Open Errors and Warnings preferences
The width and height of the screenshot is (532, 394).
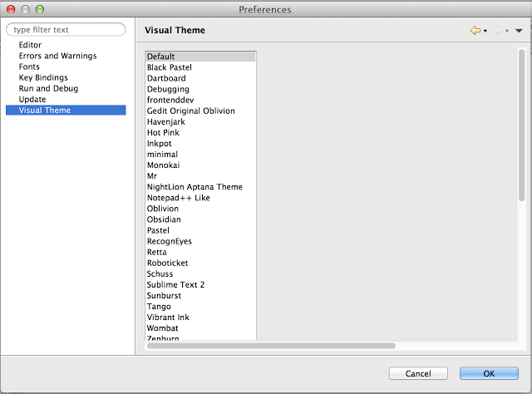[57, 56]
